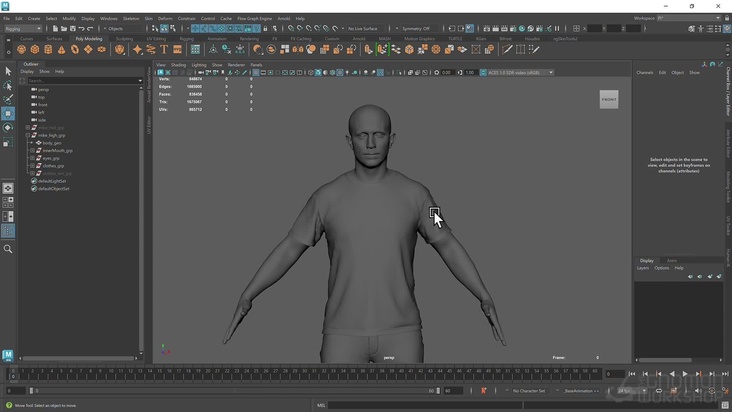Click the Outliner search field
The width and height of the screenshot is (732, 412).
(x=82, y=80)
